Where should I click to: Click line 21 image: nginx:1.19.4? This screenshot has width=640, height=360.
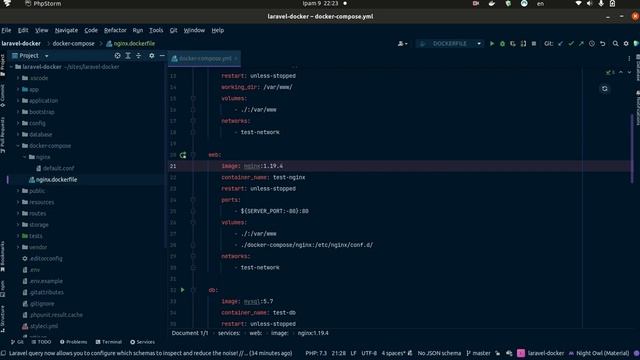[252, 166]
